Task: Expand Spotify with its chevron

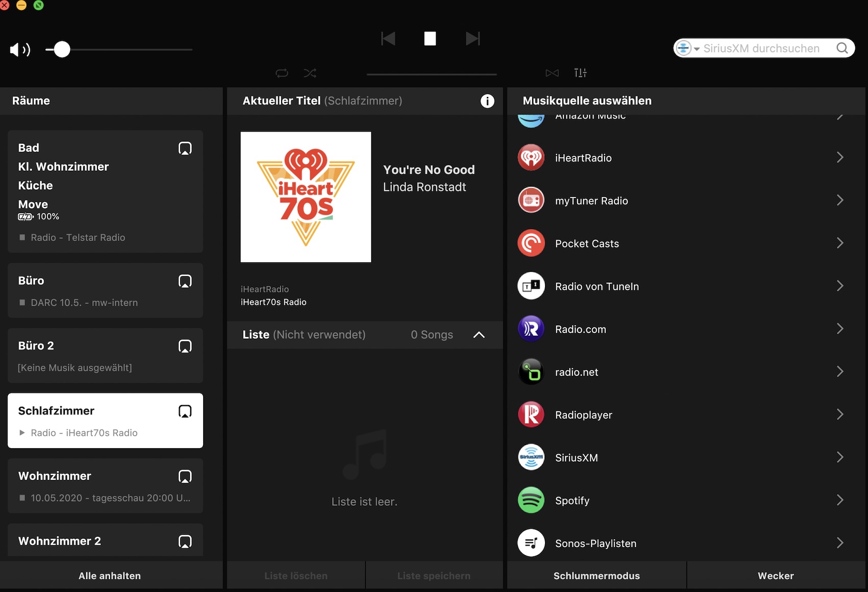Action: point(840,501)
